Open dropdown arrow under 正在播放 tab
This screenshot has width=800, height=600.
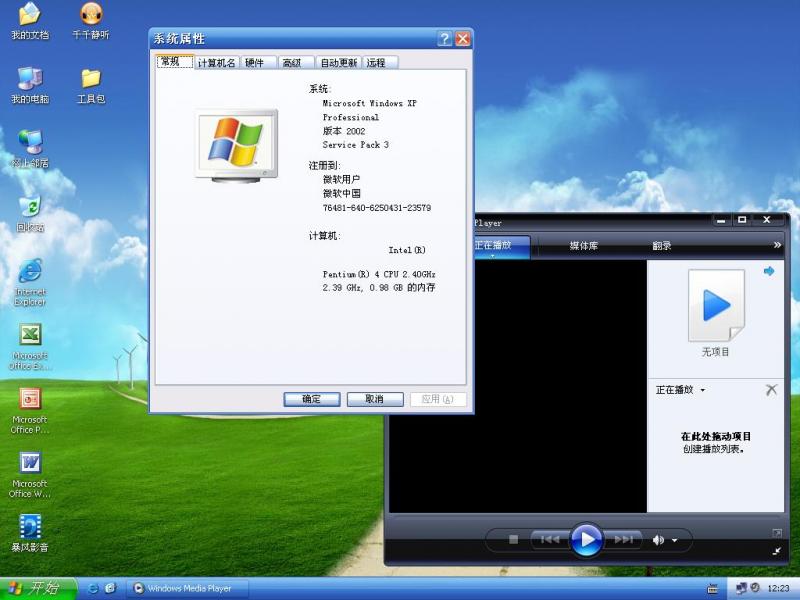[x=493, y=255]
